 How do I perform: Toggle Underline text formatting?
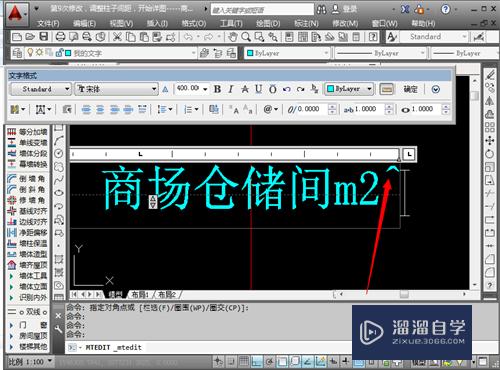[x=258, y=89]
